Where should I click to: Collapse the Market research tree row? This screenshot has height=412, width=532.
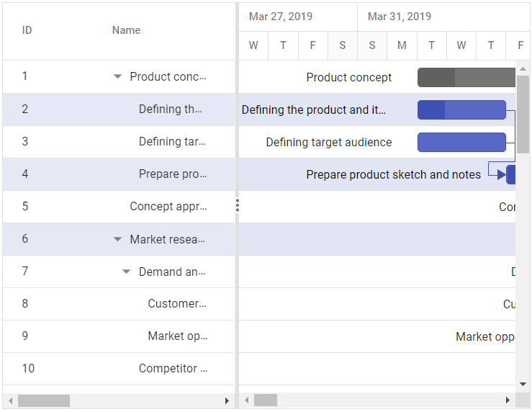(118, 240)
